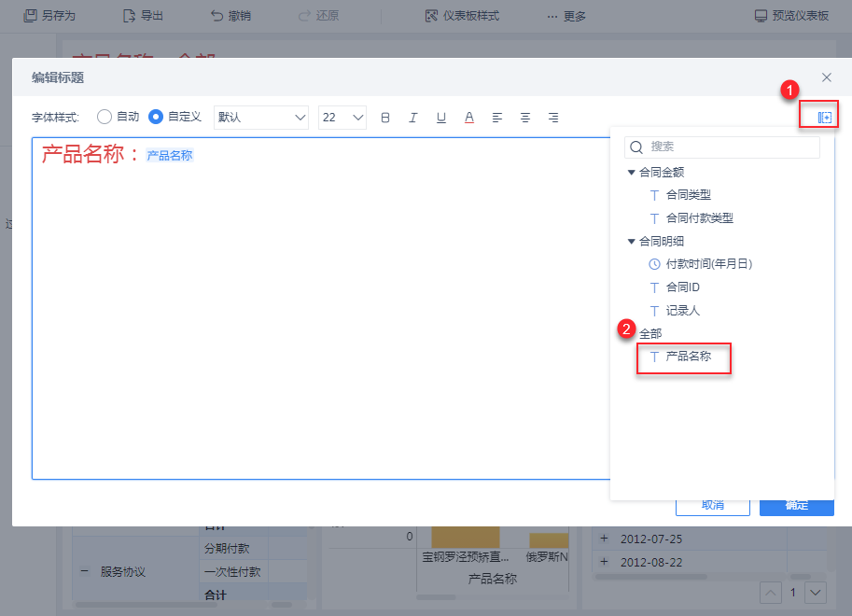Click 另存为 in the top toolbar
This screenshot has height=616, width=852.
tap(50, 16)
